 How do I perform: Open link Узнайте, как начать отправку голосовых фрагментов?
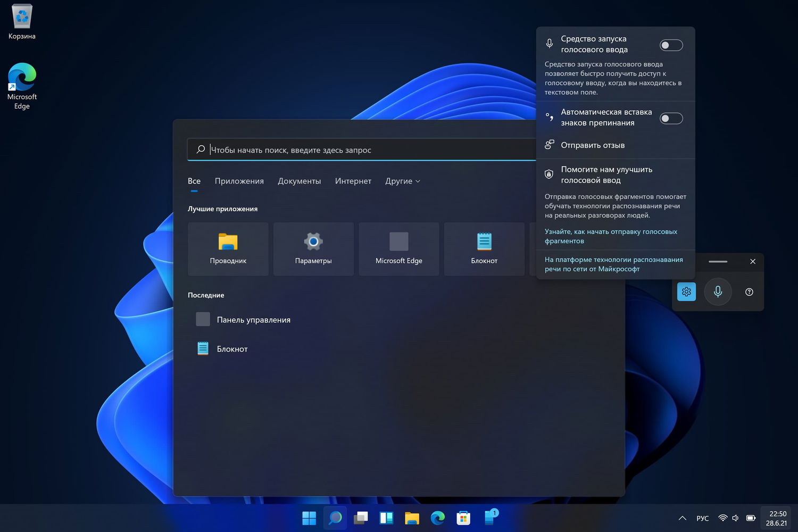(611, 236)
